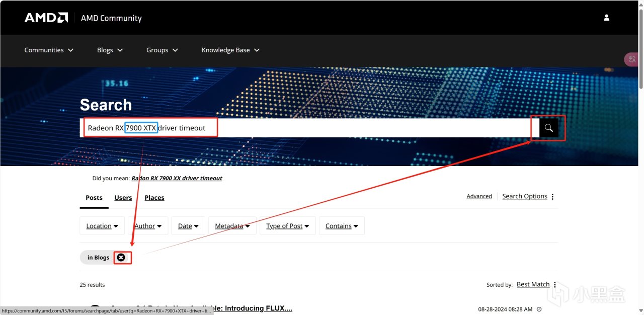Expand the Blogs menu
Viewport: 644px width, 315px height.
click(110, 50)
